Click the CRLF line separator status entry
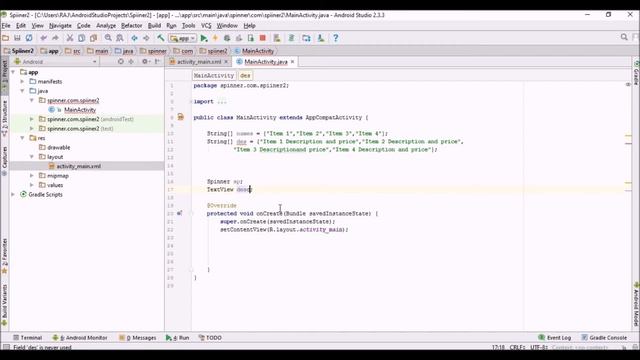 517,347
